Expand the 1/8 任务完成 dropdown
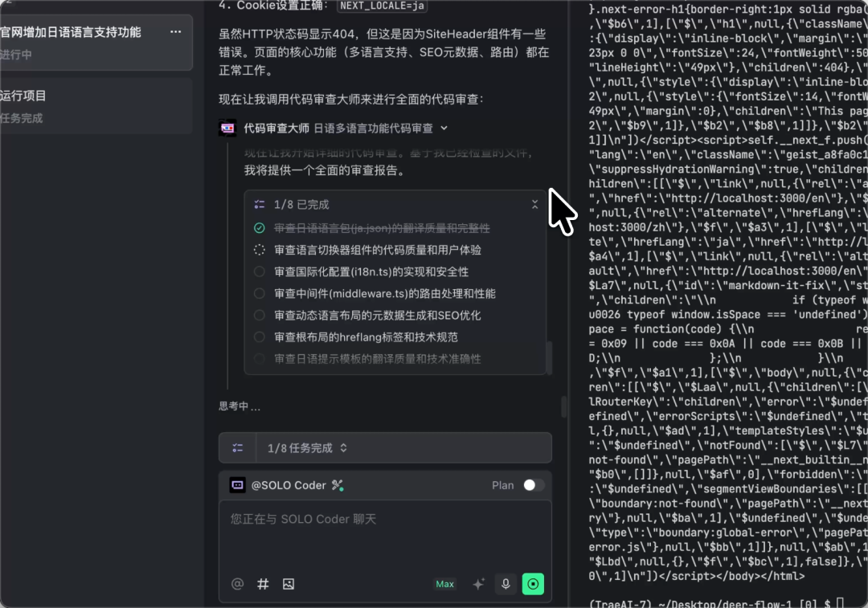Image resolution: width=868 pixels, height=608 pixels. 308,448
